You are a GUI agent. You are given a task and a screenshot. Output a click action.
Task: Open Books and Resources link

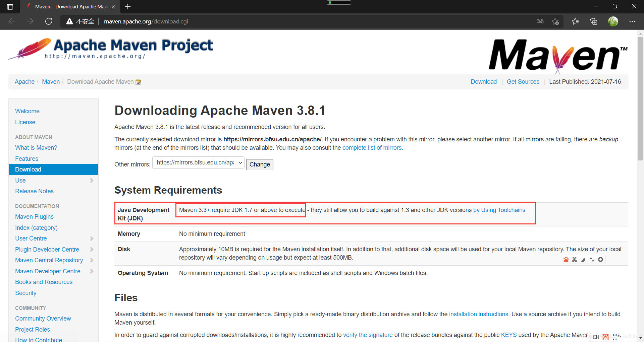click(44, 282)
